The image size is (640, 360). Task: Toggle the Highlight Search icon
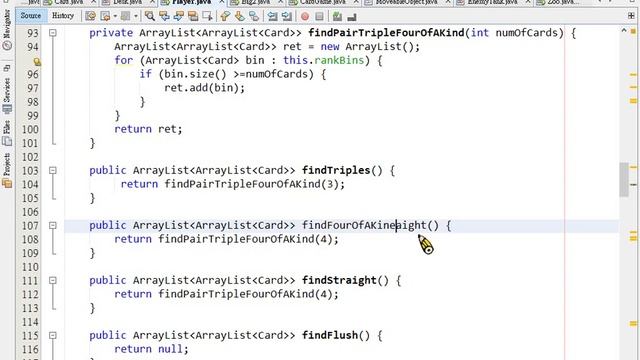tap(193, 16)
